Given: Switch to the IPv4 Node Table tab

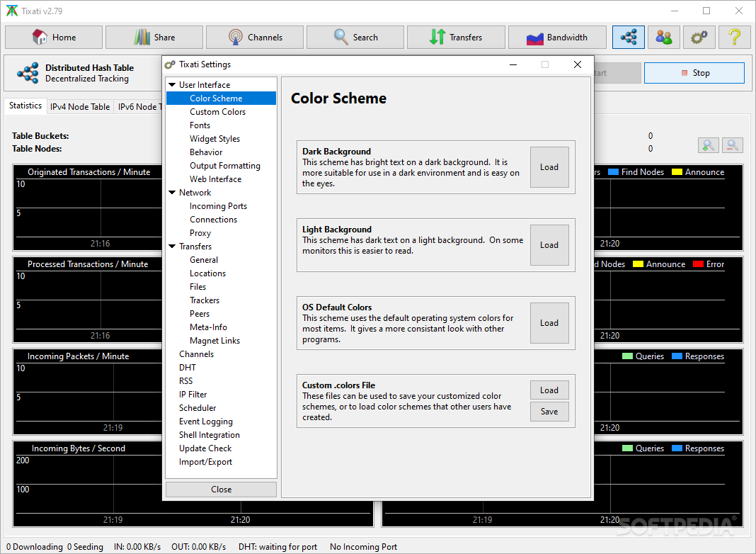Looking at the screenshot, I should pyautogui.click(x=80, y=107).
